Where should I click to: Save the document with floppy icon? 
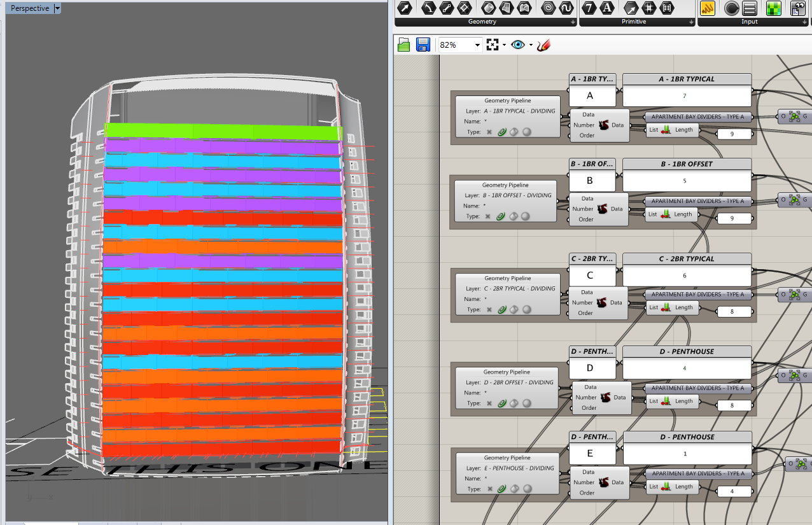(x=423, y=45)
